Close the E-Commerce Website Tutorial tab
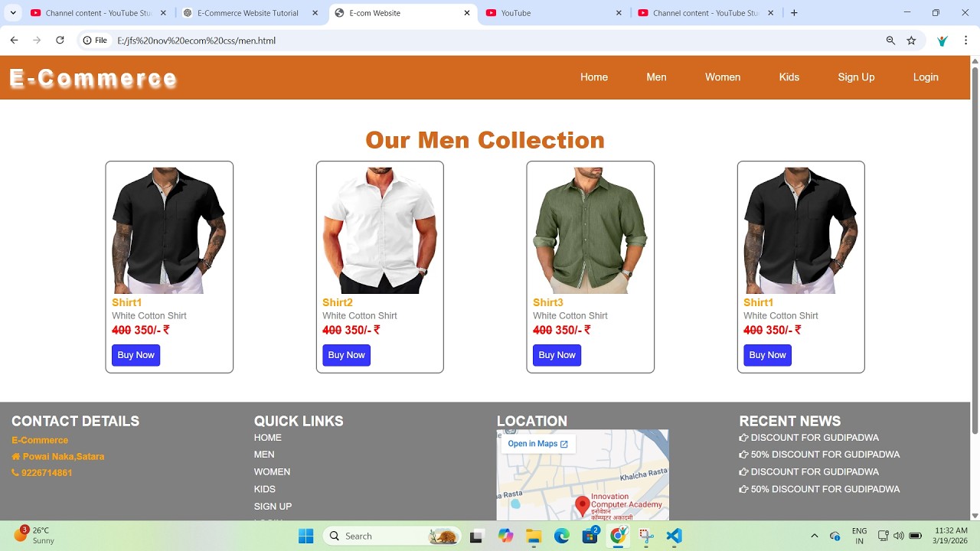This screenshot has width=980, height=551. tap(315, 13)
